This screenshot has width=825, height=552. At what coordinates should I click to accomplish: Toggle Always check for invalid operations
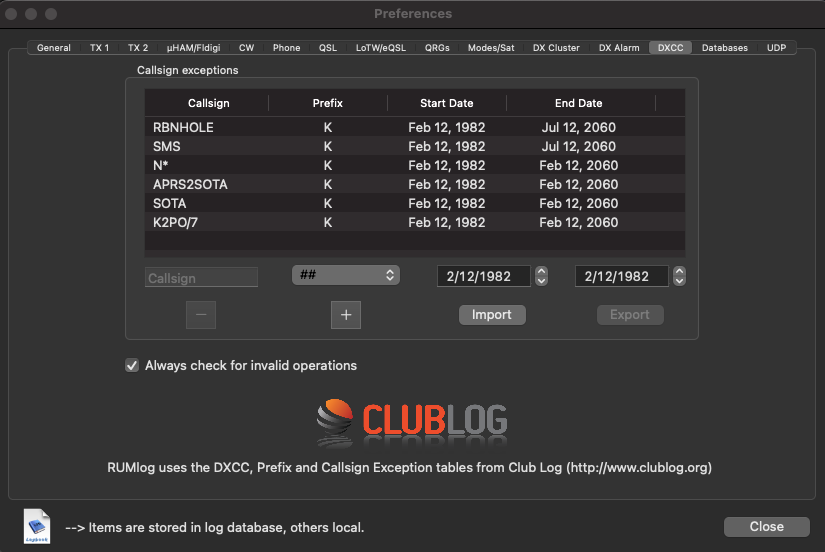tap(132, 366)
